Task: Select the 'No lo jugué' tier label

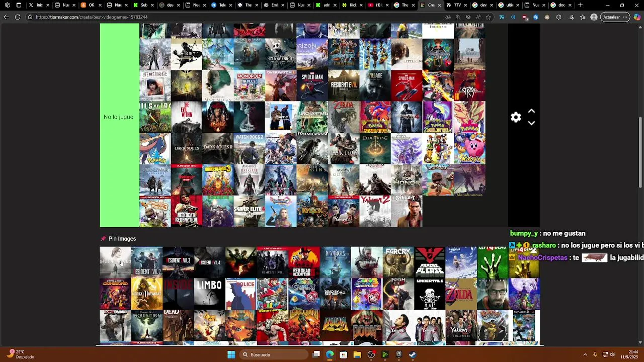Action: coord(118,117)
